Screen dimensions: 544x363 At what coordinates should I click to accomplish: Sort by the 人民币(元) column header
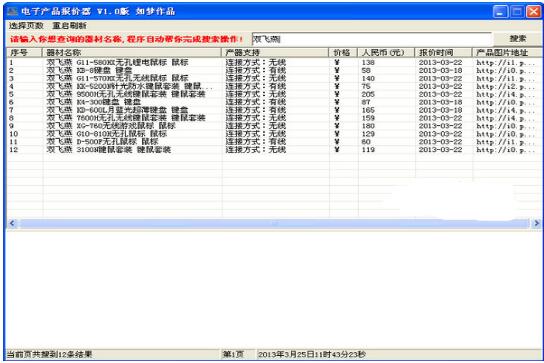pos(386,52)
